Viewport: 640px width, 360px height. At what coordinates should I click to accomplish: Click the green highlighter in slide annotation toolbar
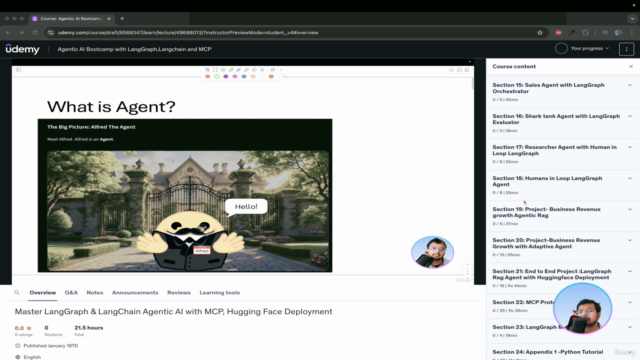point(231,70)
